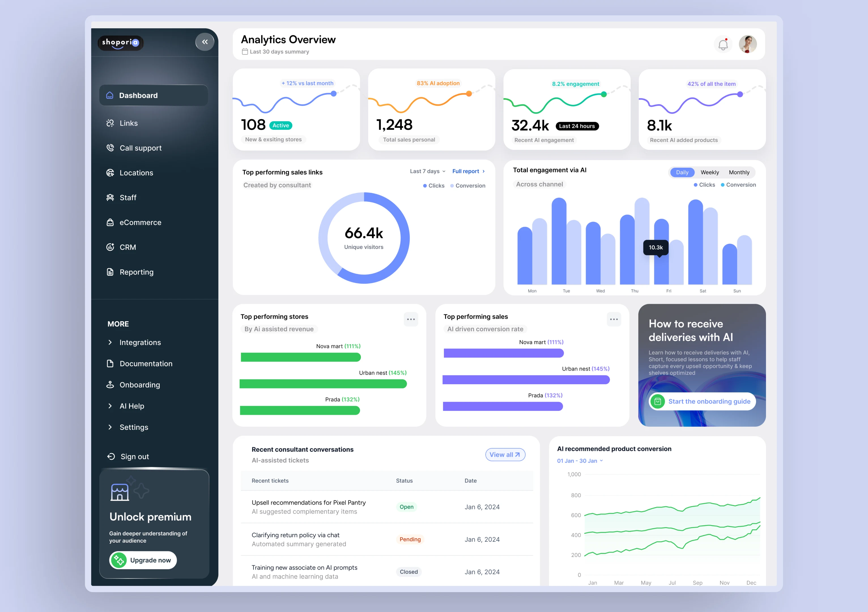
Task: Click the Links sidebar icon
Action: tap(110, 123)
